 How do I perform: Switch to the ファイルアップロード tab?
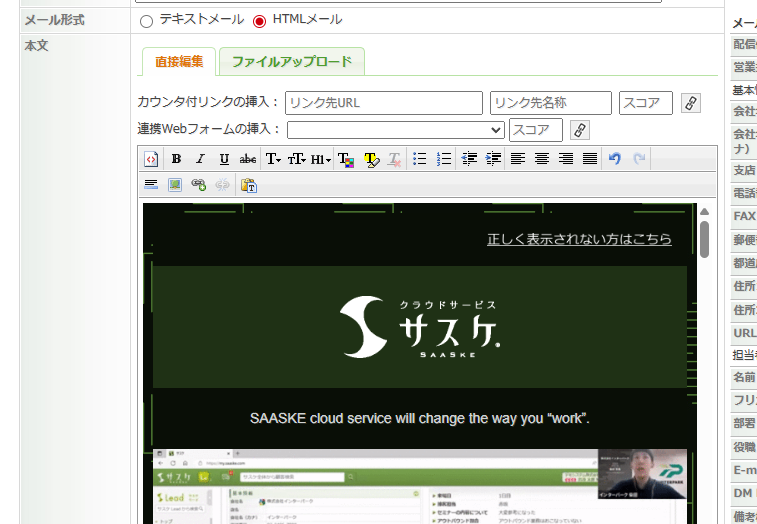[x=292, y=62]
